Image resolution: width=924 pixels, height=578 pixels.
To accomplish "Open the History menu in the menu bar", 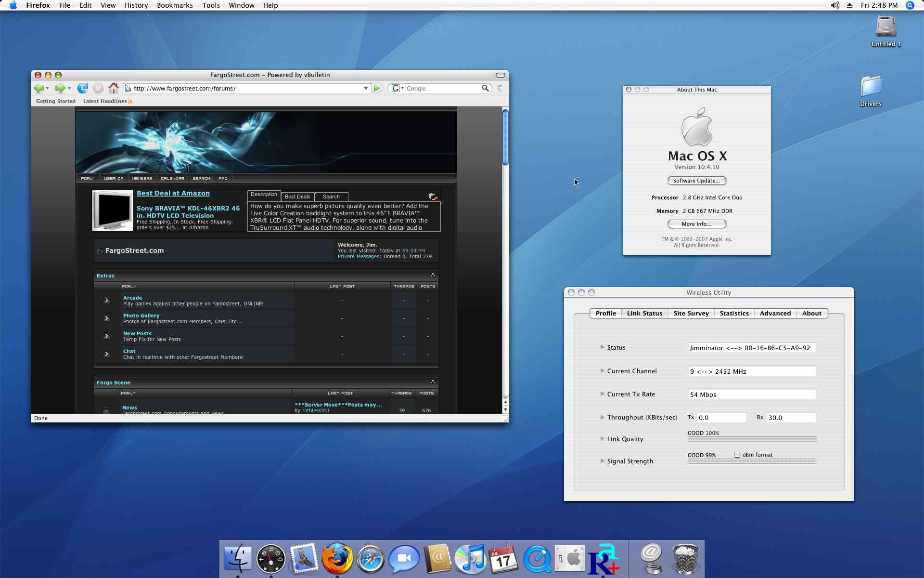I will [x=136, y=5].
